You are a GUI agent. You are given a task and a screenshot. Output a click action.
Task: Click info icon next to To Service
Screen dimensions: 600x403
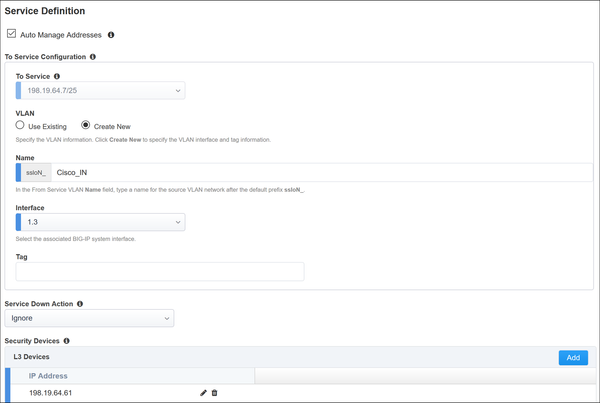click(57, 76)
